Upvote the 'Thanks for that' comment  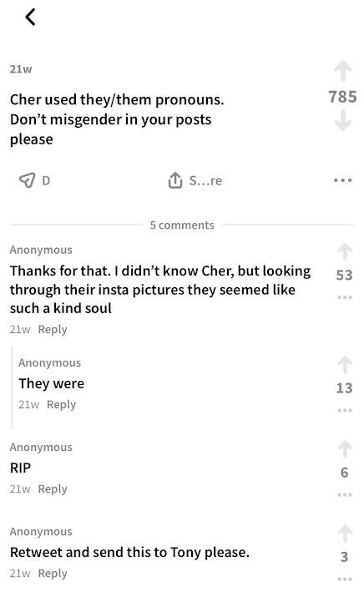pyautogui.click(x=345, y=251)
